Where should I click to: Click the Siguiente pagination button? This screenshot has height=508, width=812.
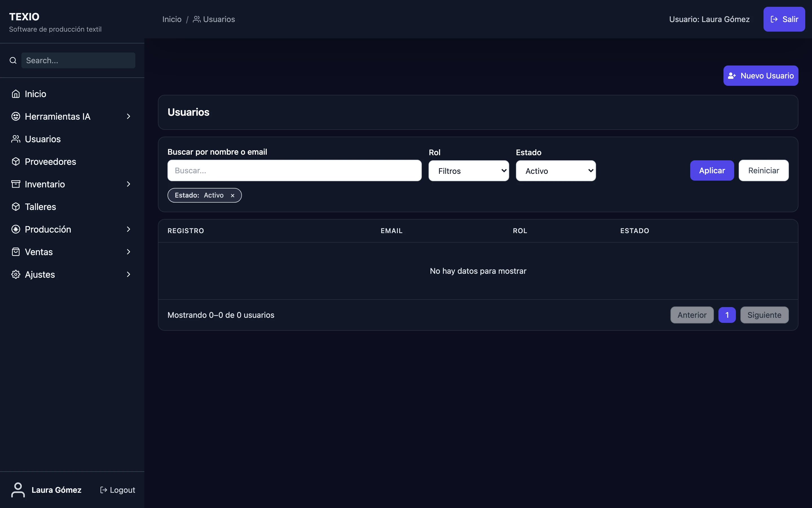tap(764, 315)
